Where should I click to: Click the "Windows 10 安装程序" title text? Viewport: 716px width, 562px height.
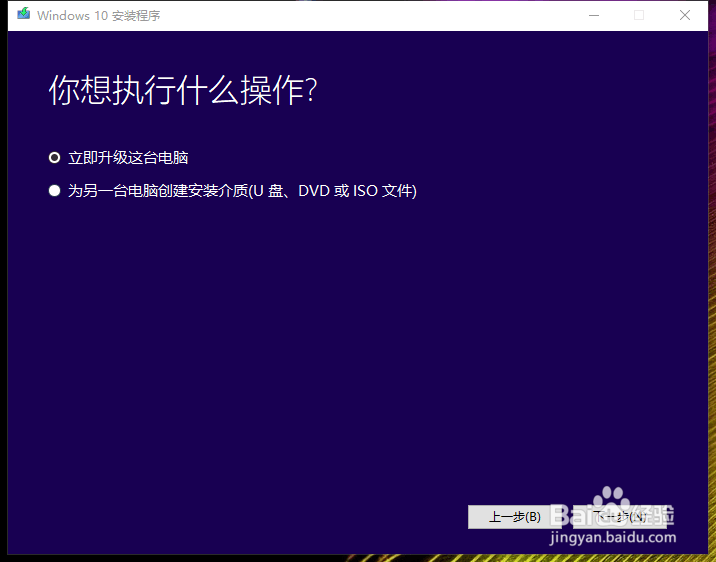tap(99, 16)
